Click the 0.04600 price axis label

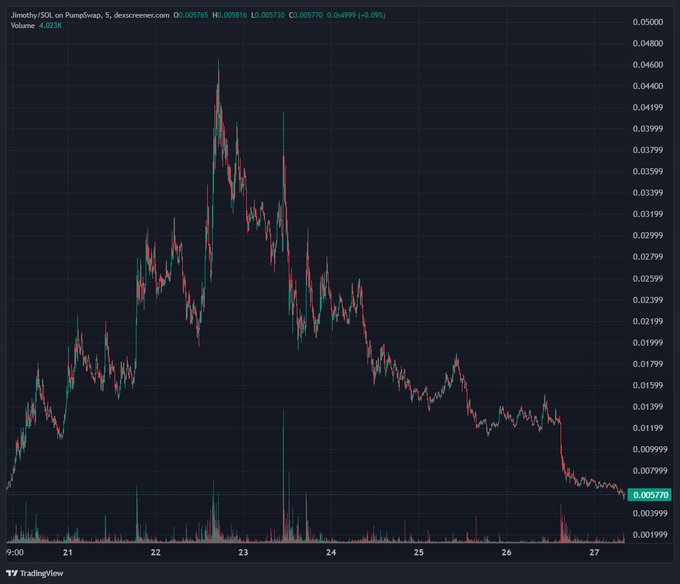[x=647, y=65]
